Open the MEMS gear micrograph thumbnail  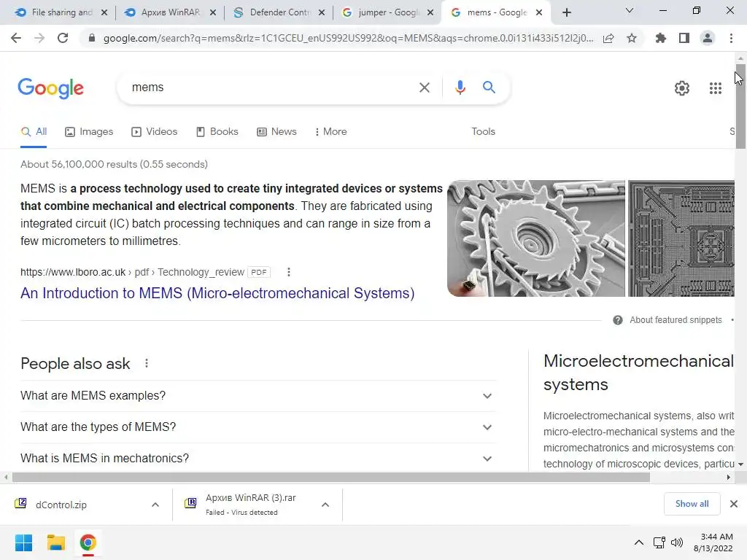[536, 238]
